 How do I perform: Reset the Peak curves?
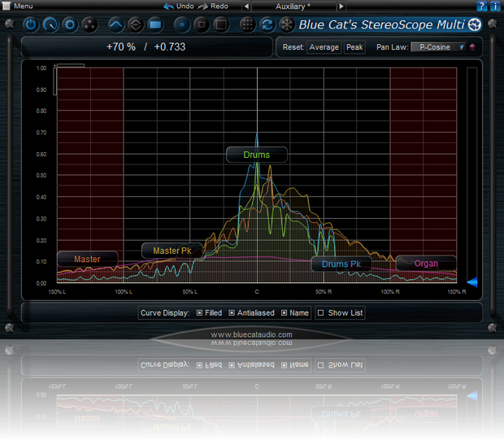click(354, 47)
